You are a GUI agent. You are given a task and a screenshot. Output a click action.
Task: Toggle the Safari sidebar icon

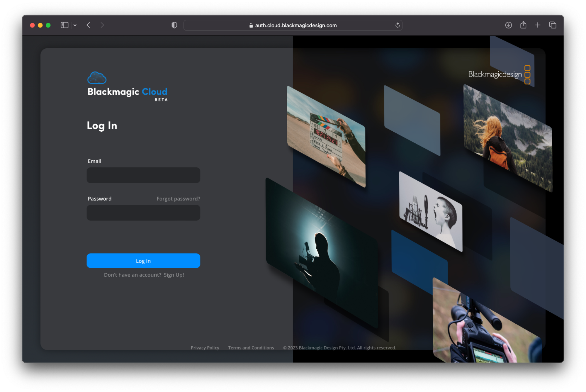coord(64,25)
